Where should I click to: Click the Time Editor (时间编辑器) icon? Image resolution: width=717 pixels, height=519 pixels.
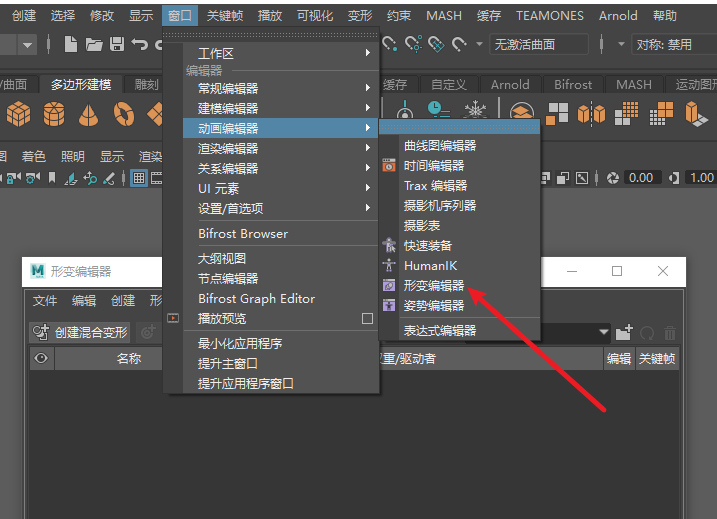389,166
